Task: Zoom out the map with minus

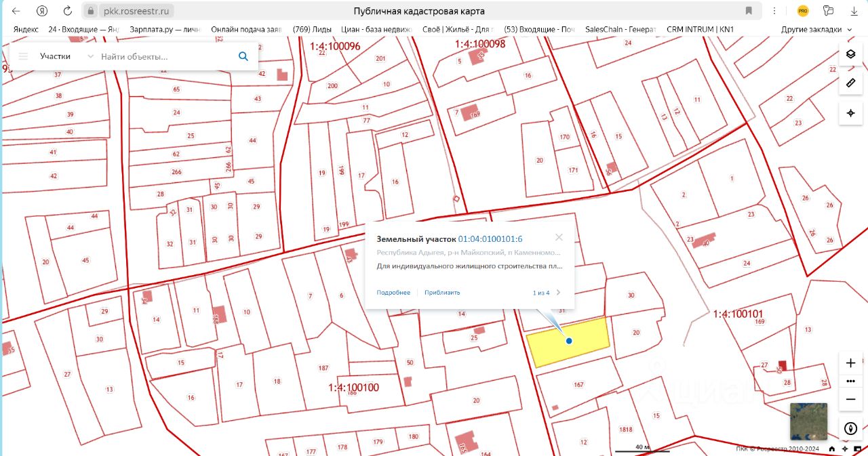Action: click(850, 400)
